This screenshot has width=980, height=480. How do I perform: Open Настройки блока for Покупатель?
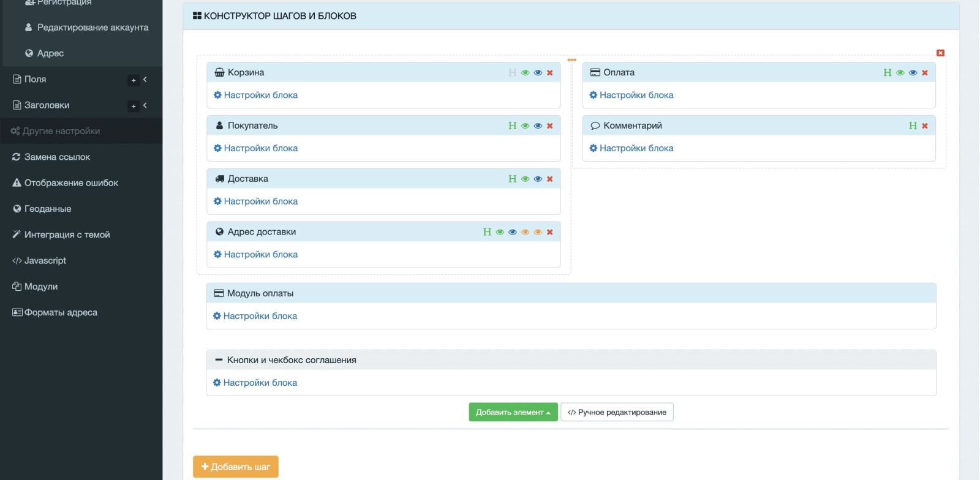255,148
